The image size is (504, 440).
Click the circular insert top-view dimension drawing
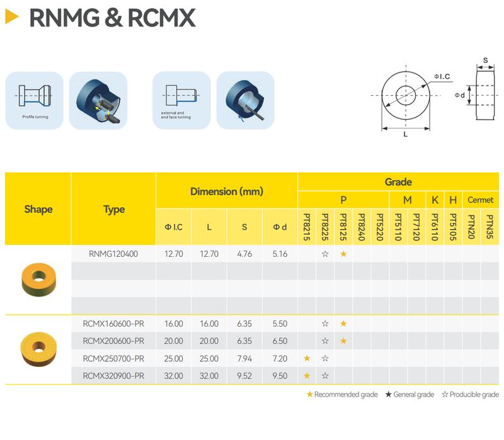[405, 95]
